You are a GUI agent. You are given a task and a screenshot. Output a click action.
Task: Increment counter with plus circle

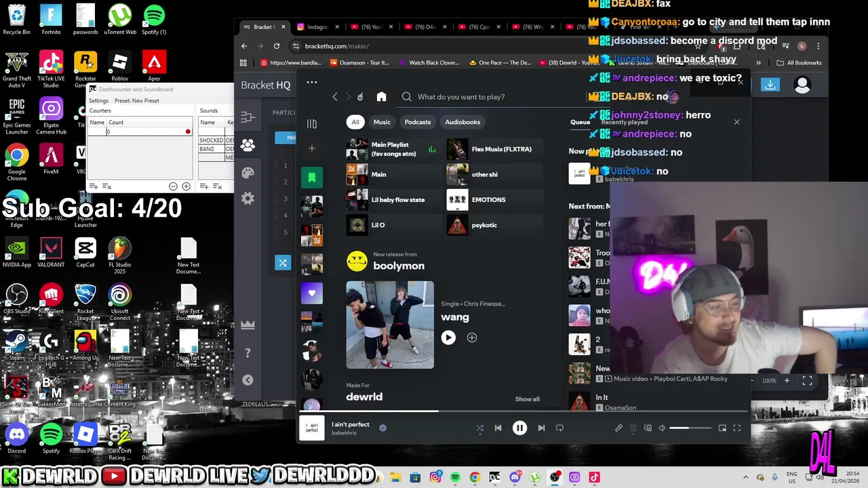click(x=186, y=186)
